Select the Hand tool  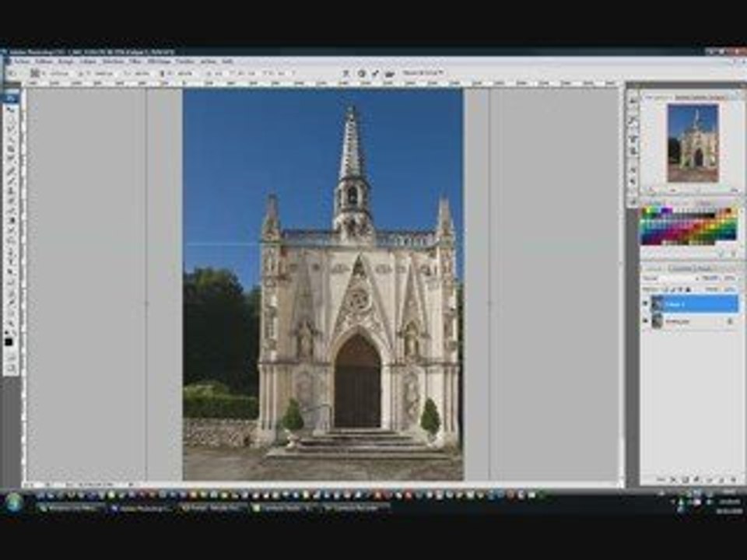(10, 311)
